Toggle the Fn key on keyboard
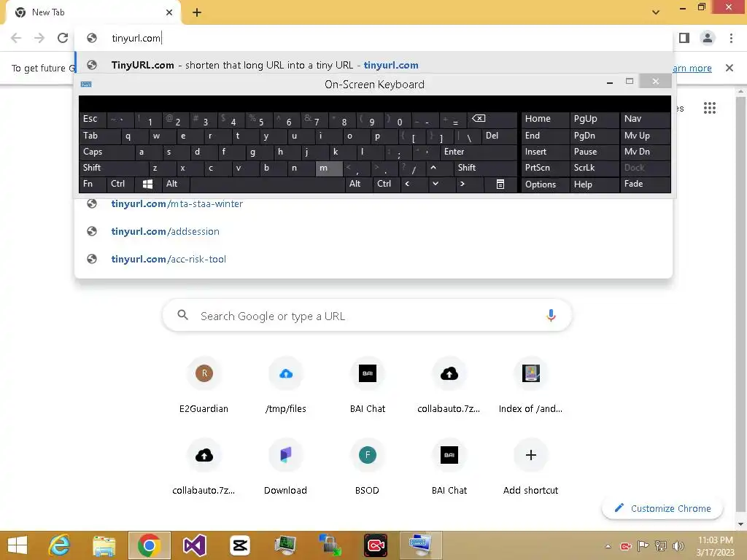The image size is (747, 560). pyautogui.click(x=93, y=184)
